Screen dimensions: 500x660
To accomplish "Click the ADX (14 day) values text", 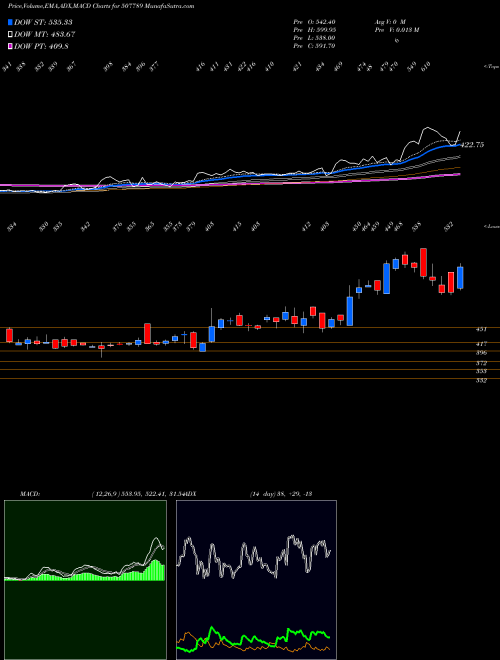I will pos(281,494).
